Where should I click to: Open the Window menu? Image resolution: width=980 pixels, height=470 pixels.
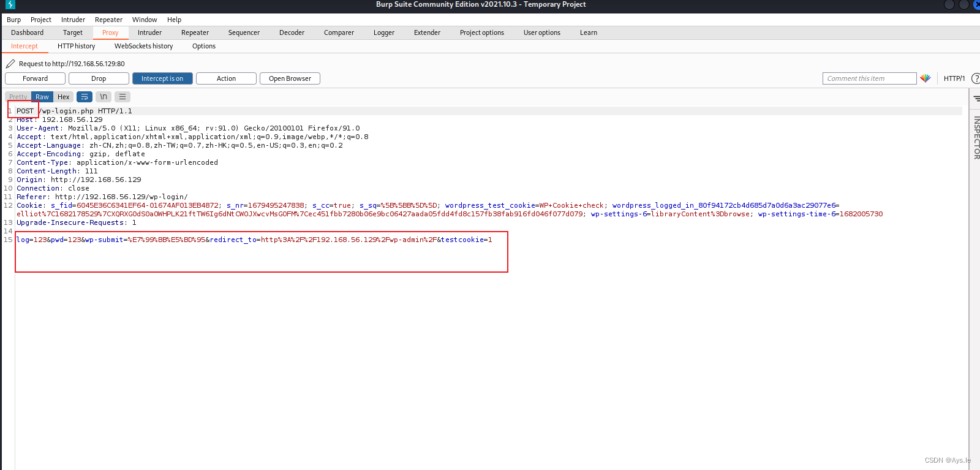145,20
